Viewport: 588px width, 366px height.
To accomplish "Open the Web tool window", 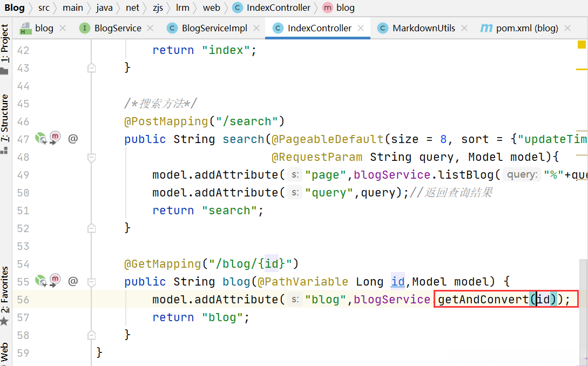I will [4, 353].
